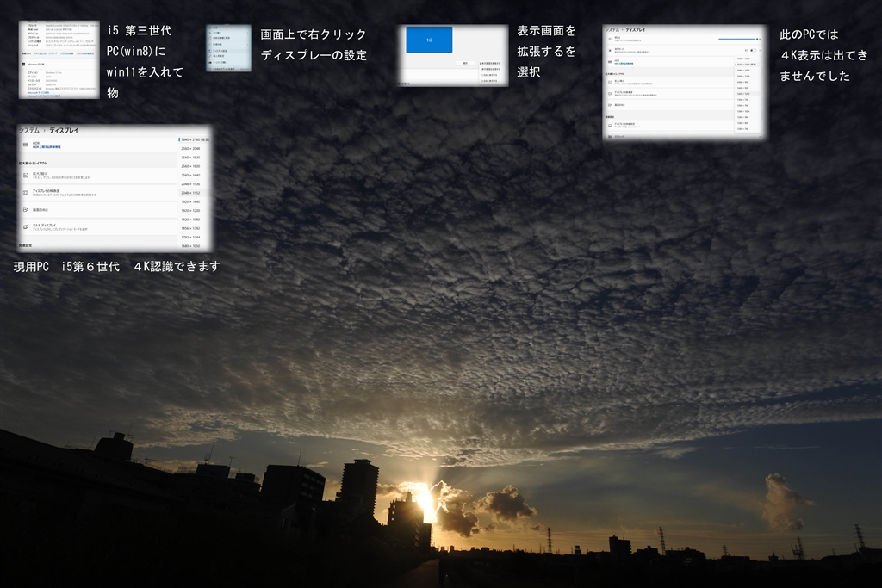Screen dimensions: 882x588
Task: Open the 画面の向き row in the 4K resolution panel
Action: pyautogui.click(x=98, y=210)
